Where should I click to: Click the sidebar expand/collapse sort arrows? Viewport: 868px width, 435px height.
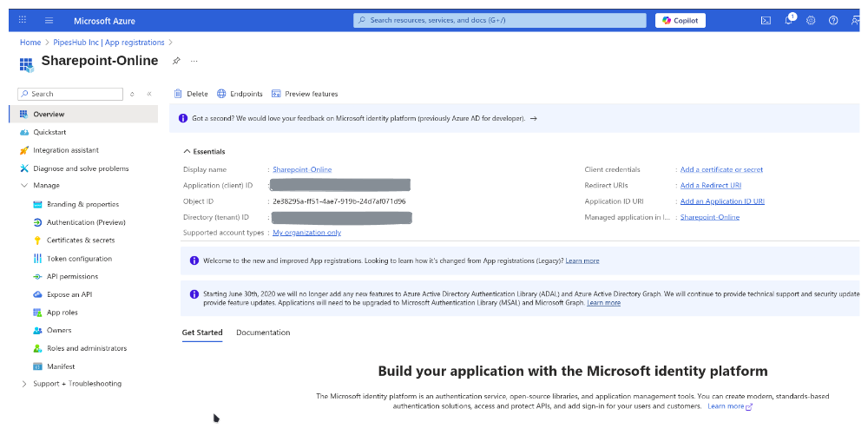tap(132, 94)
